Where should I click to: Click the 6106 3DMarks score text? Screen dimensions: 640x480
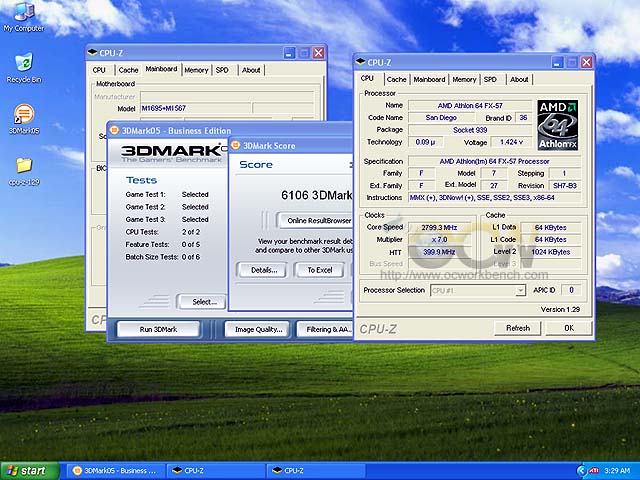pyautogui.click(x=317, y=195)
